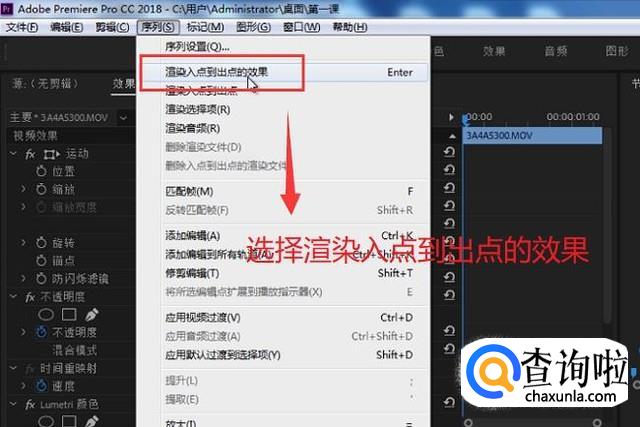
Task: Expand the 不透明度 property row
Action: 23,332
